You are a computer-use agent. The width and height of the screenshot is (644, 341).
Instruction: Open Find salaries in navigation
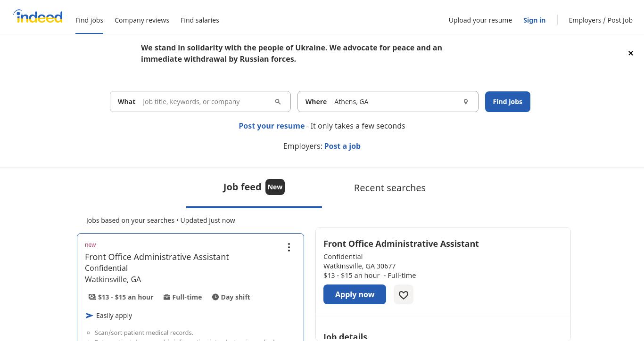pos(200,20)
